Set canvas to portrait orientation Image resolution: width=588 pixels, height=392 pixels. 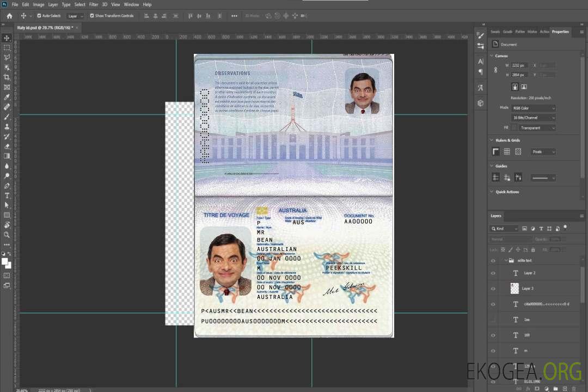[515, 87]
